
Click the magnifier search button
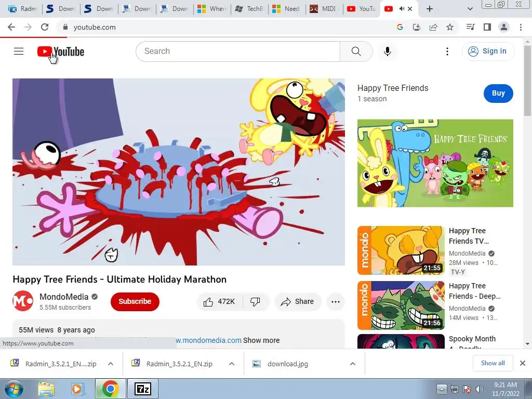[x=356, y=51]
